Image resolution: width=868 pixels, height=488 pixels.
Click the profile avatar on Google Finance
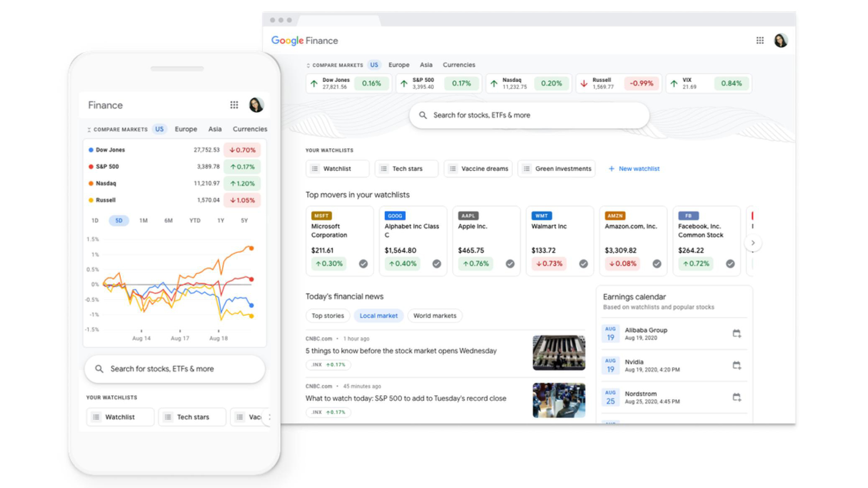pyautogui.click(x=780, y=40)
